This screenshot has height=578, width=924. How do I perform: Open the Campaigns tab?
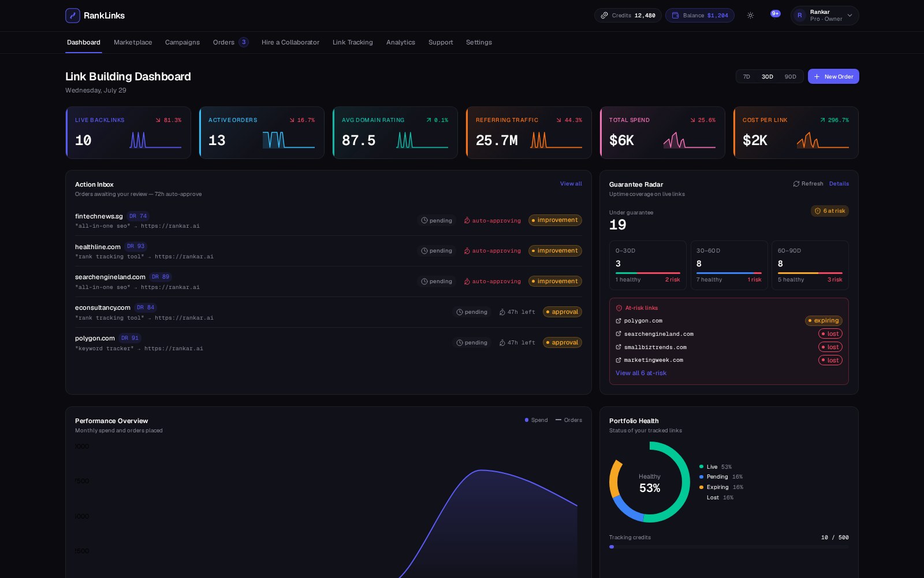[182, 42]
